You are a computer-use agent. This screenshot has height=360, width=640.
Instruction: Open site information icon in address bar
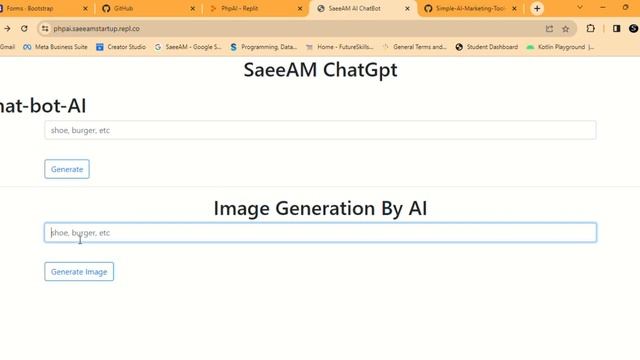[45, 29]
